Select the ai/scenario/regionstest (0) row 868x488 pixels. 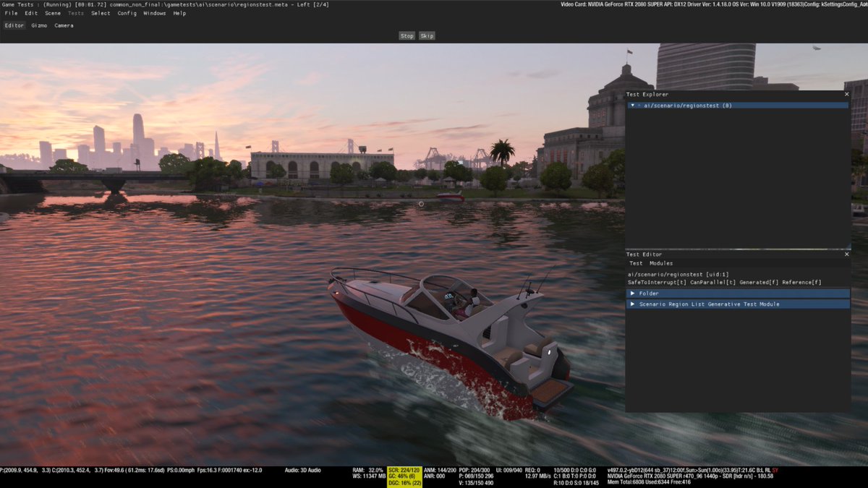pyautogui.click(x=738, y=106)
